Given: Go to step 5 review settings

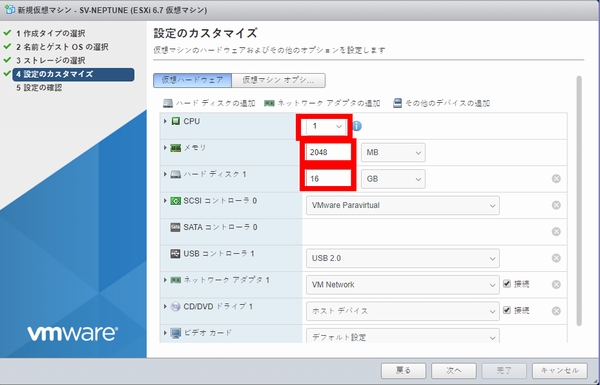Looking at the screenshot, I should (39, 88).
